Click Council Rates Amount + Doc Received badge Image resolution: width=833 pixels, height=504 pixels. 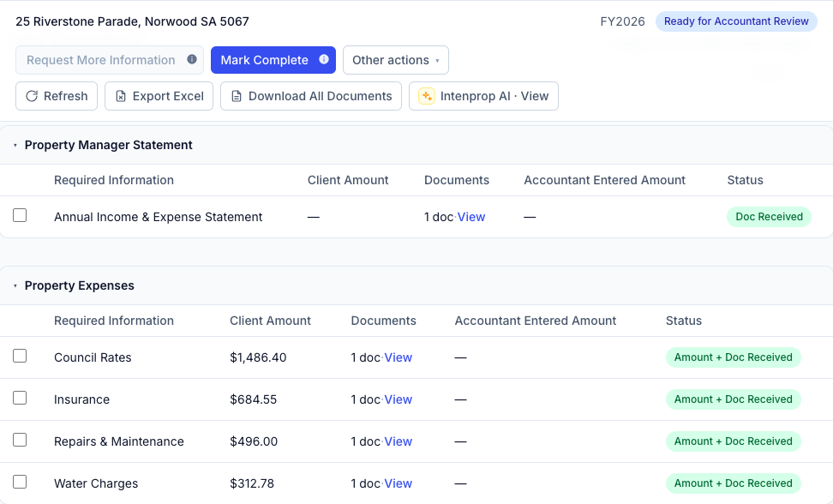pos(733,357)
